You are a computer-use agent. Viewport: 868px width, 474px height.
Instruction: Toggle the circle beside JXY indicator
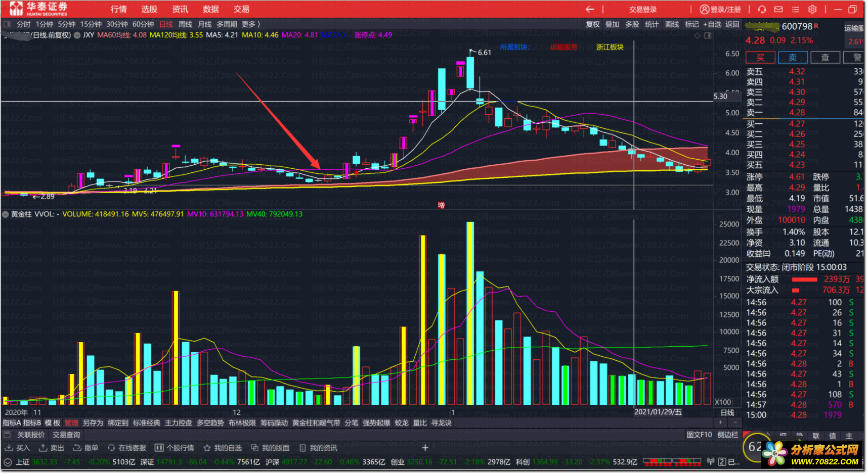[77, 35]
